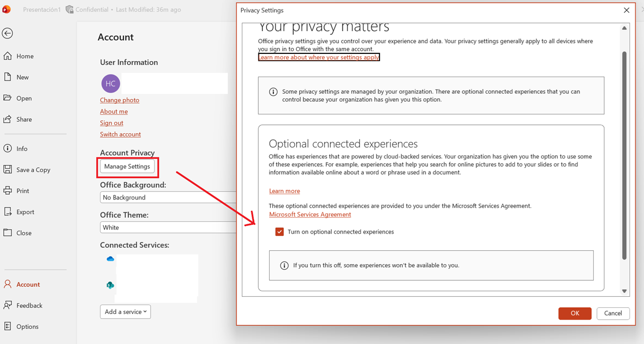Open the Office Theme dropdown
The width and height of the screenshot is (644, 344).
[x=168, y=227]
